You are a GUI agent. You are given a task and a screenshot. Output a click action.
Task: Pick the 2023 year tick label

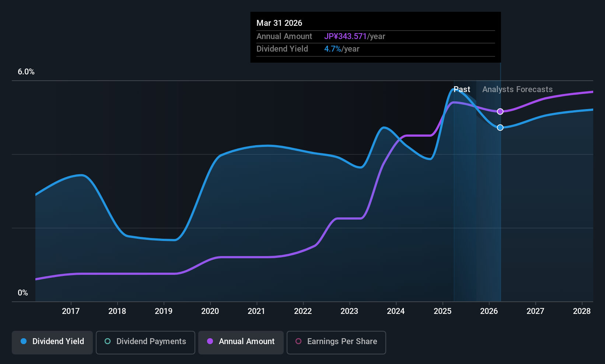[x=349, y=311]
